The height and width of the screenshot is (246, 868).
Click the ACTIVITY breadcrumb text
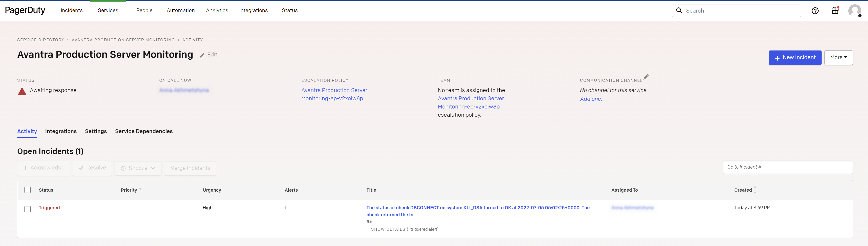(x=192, y=40)
